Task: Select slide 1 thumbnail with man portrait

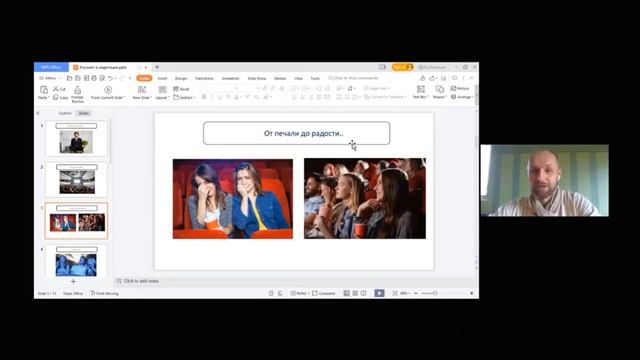Action: click(x=76, y=138)
